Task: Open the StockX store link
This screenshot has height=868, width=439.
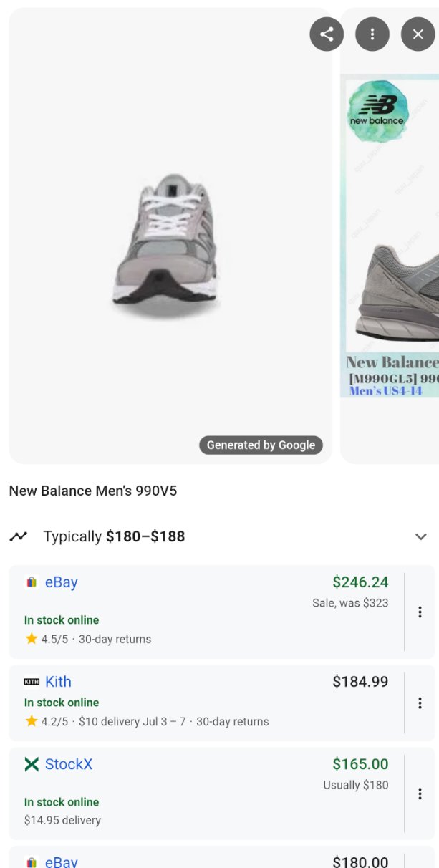Action: (x=69, y=764)
